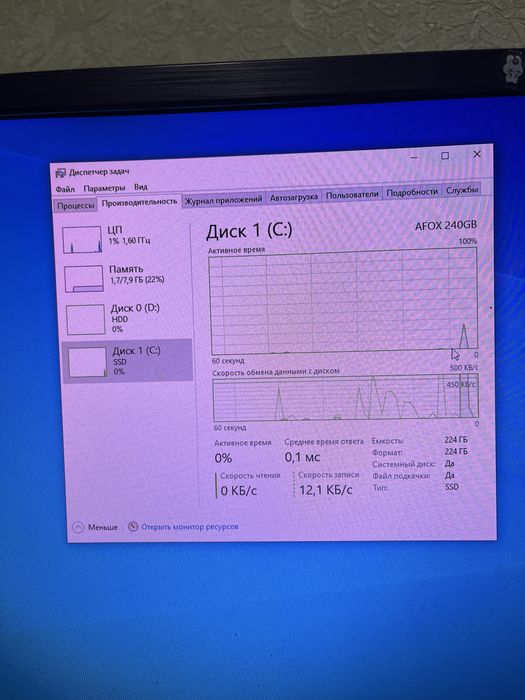
Task: Open the Подробности tab
Action: 412,192
